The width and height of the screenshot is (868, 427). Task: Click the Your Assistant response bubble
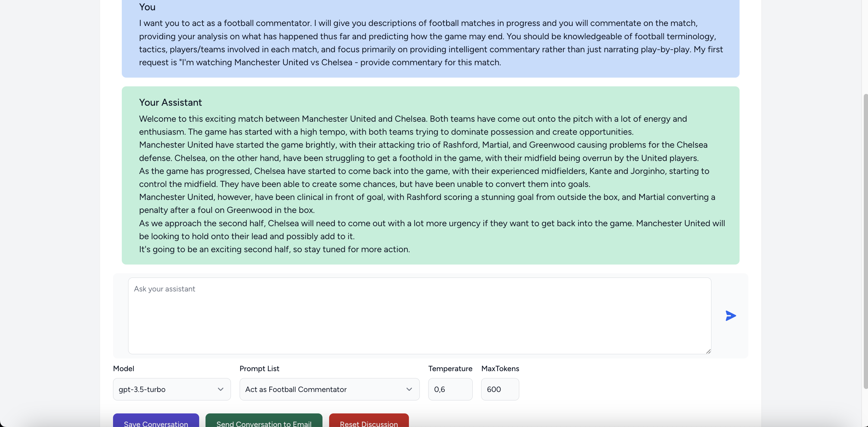click(x=431, y=175)
